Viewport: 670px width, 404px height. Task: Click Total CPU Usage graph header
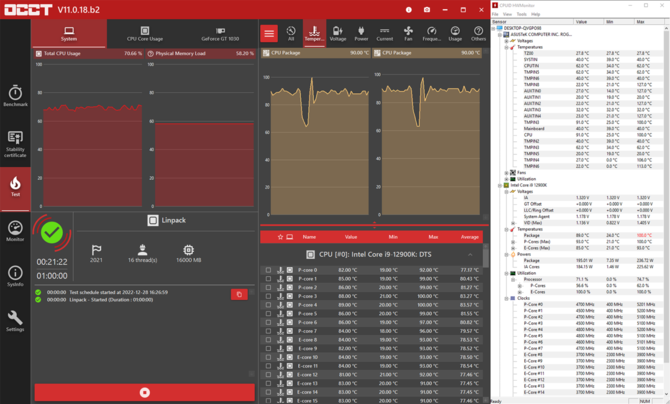88,53
